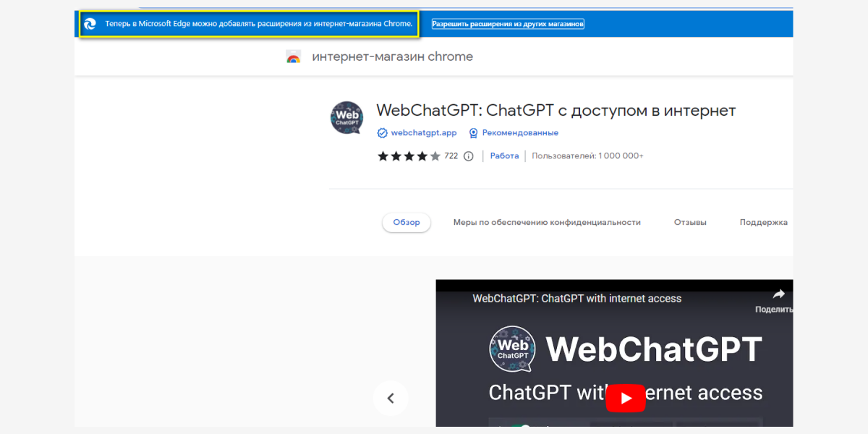Click the WebChatGPT logo inside video thumbnail
This screenshot has width=868, height=434.
coord(512,349)
